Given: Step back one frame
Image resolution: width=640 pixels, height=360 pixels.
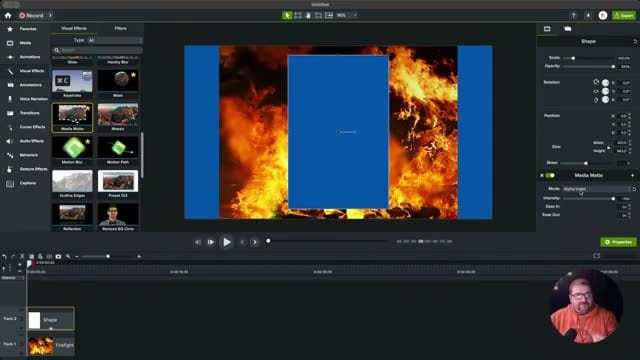Looking at the screenshot, I should coord(198,242).
